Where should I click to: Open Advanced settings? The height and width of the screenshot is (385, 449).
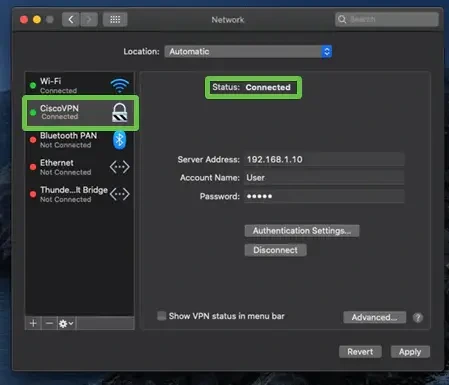(x=374, y=317)
